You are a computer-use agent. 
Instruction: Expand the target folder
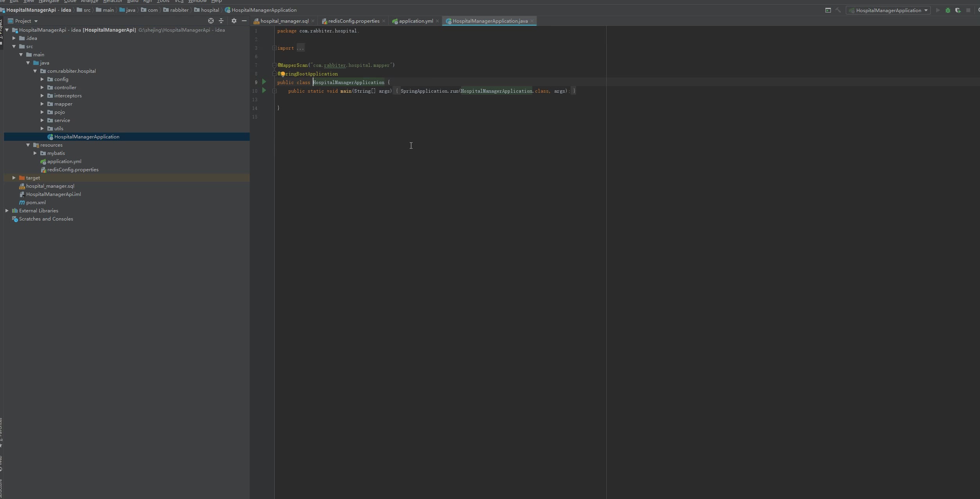point(14,178)
